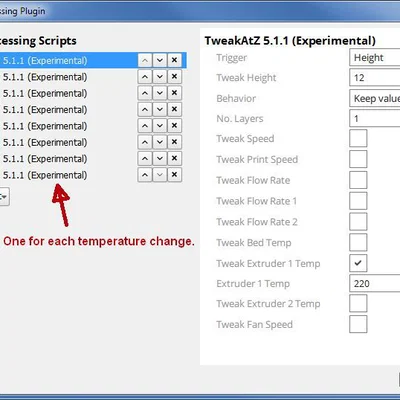Remove the fifth script from the list
The image size is (400, 400).
174,126
